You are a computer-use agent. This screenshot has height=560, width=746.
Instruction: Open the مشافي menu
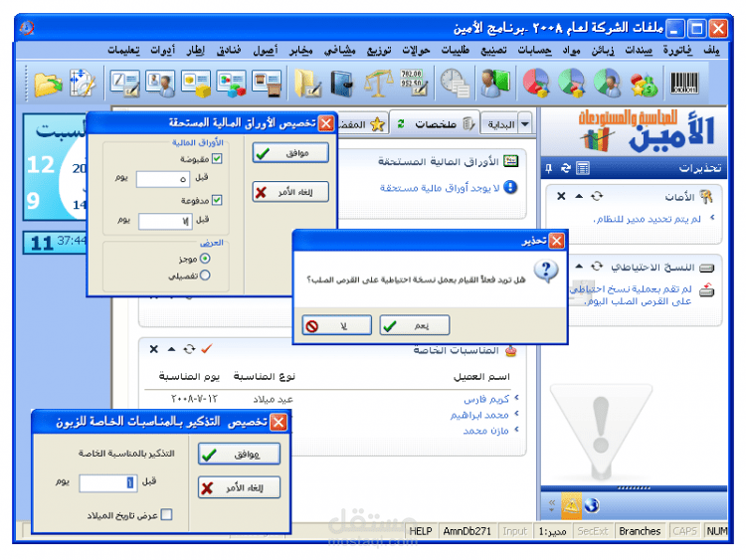pyautogui.click(x=339, y=50)
